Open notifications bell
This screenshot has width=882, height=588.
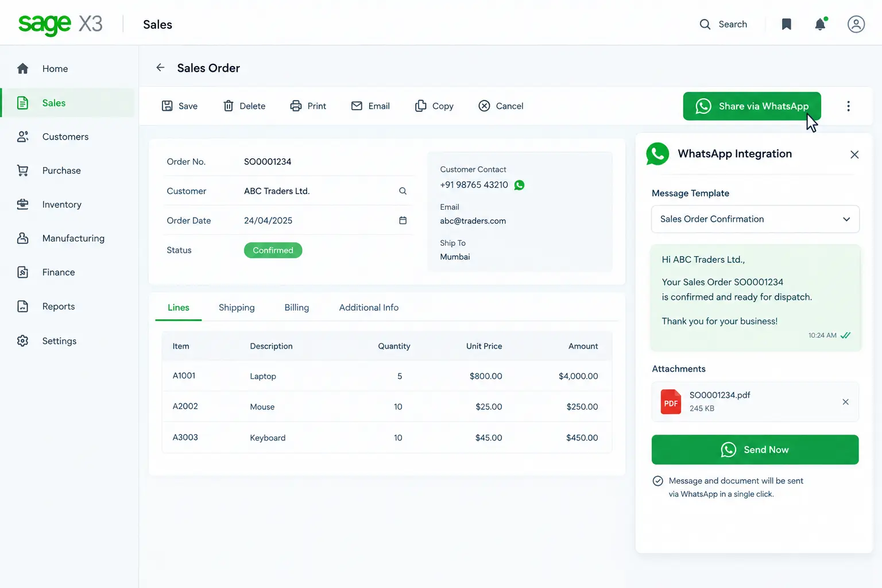click(x=821, y=24)
